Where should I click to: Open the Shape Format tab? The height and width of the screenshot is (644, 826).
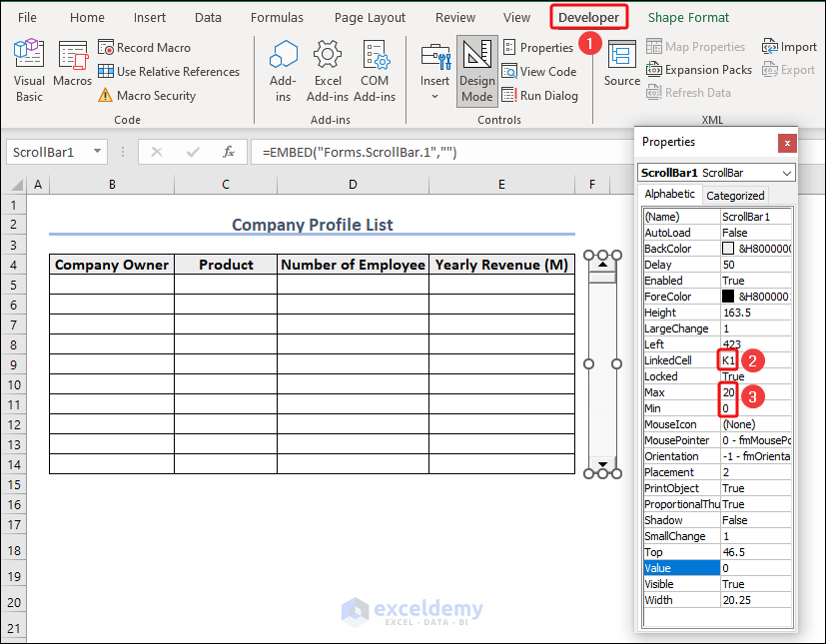click(688, 17)
